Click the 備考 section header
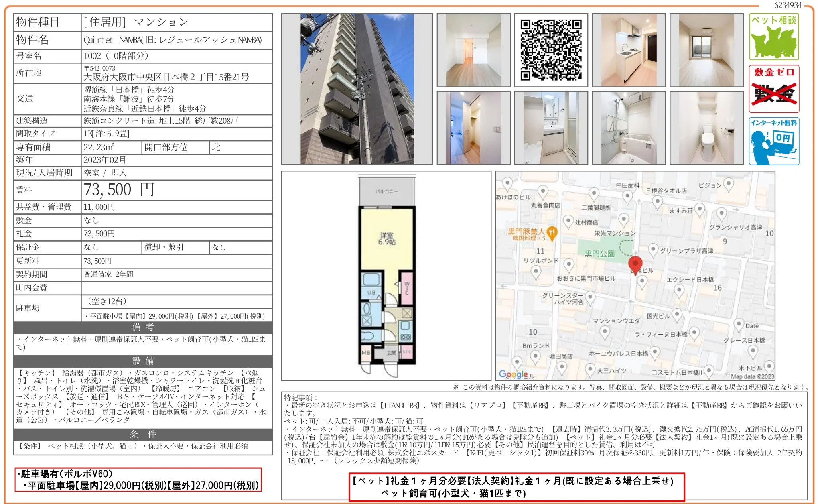The height and width of the screenshot is (504, 820). [143, 327]
